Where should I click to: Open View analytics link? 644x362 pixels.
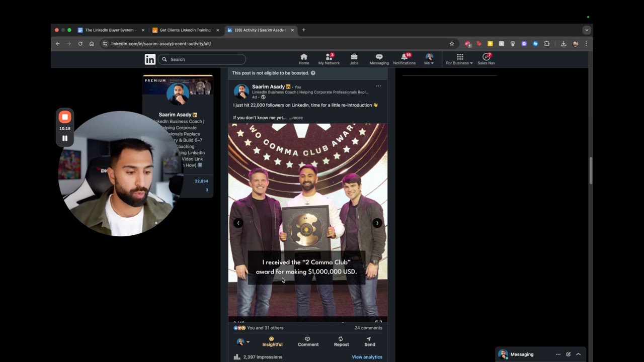[x=367, y=357]
